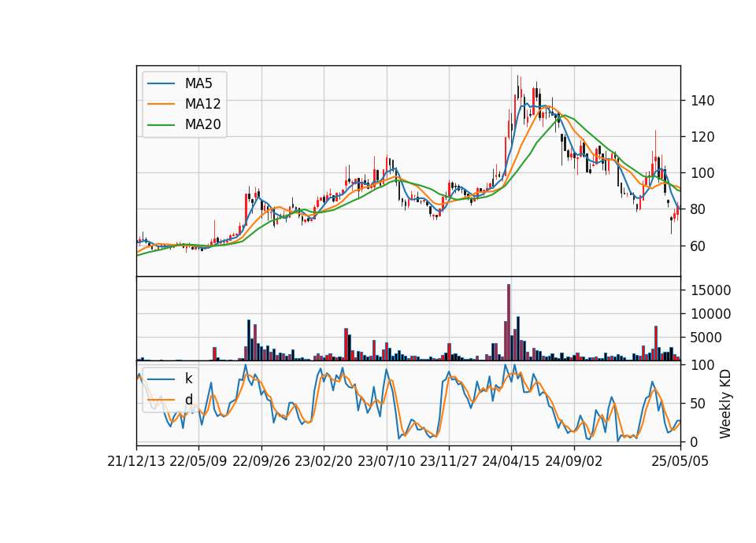The height and width of the screenshot is (543, 756).
Task: Click the 25/05/05 date label
Action: point(680,461)
